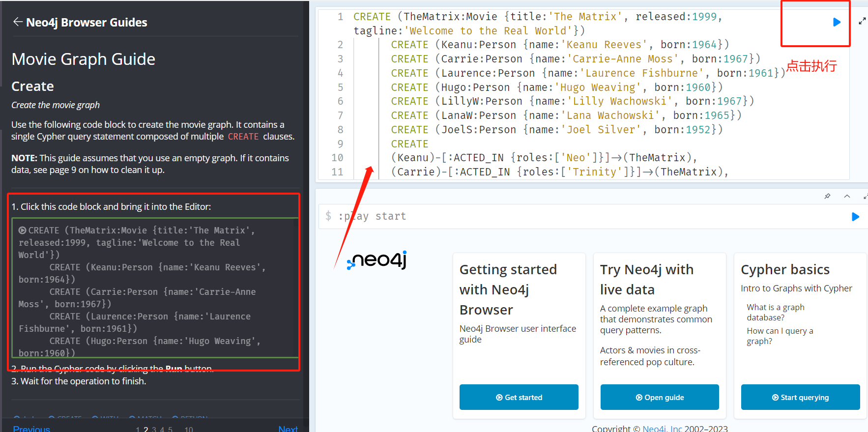The height and width of the screenshot is (432, 868).
Task: Jump to guide page 10
Action: click(189, 429)
